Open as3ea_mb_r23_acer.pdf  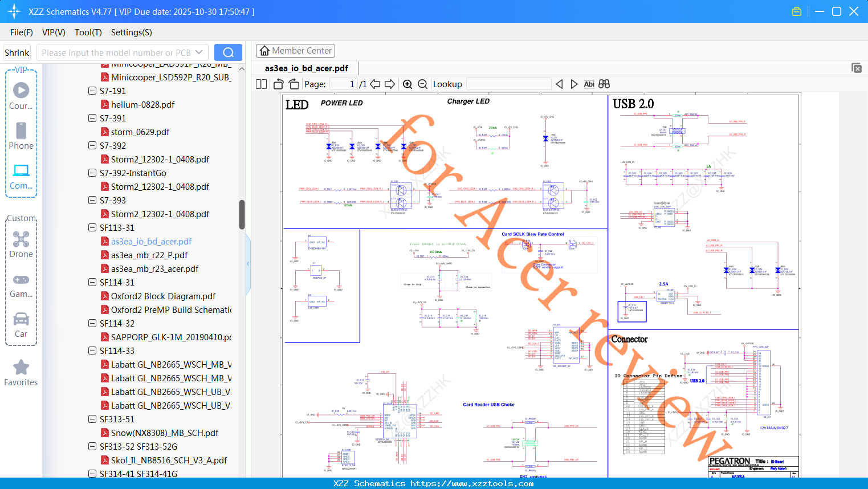[x=154, y=268]
